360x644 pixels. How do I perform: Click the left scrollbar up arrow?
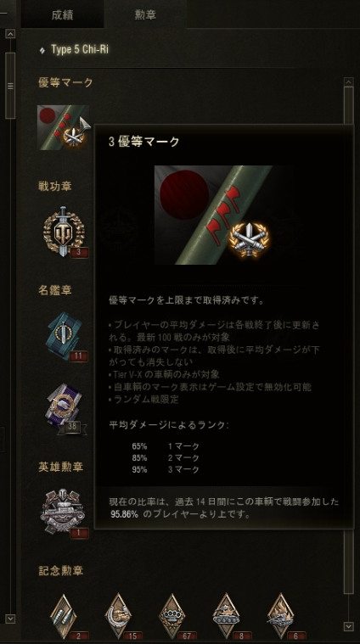pos(10,34)
